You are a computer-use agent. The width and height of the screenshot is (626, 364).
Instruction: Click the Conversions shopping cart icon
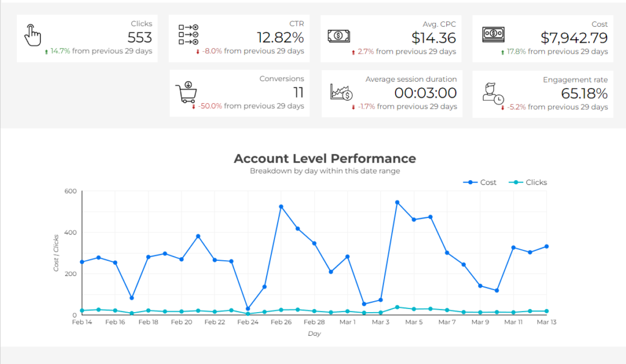point(186,92)
